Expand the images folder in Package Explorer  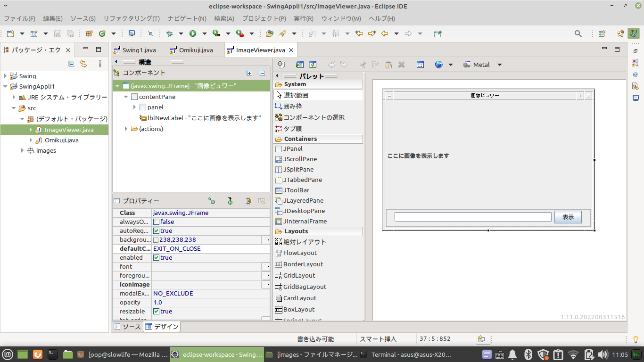[22, 151]
